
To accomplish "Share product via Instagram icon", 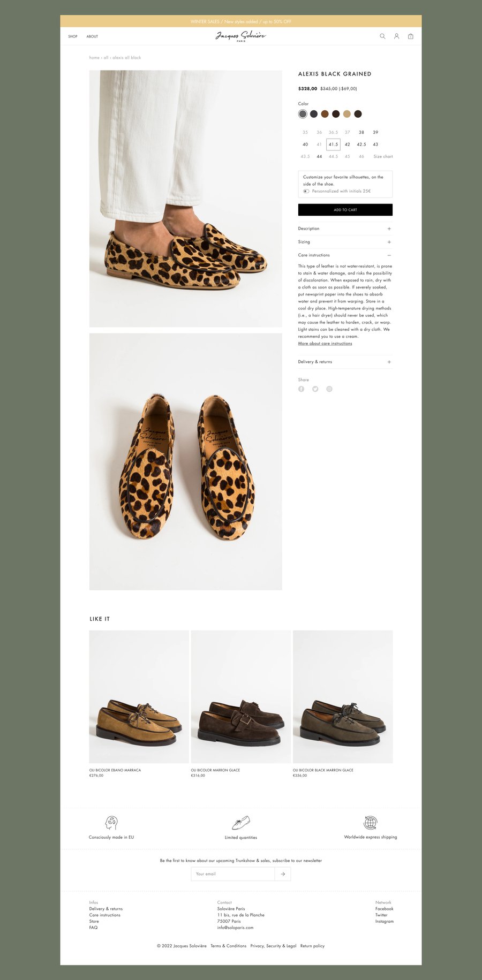I will click(329, 389).
